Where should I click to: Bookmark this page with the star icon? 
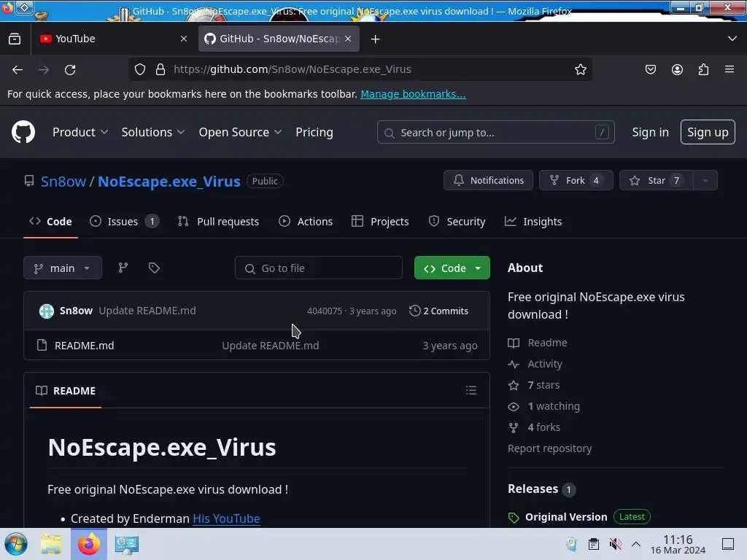(x=580, y=69)
